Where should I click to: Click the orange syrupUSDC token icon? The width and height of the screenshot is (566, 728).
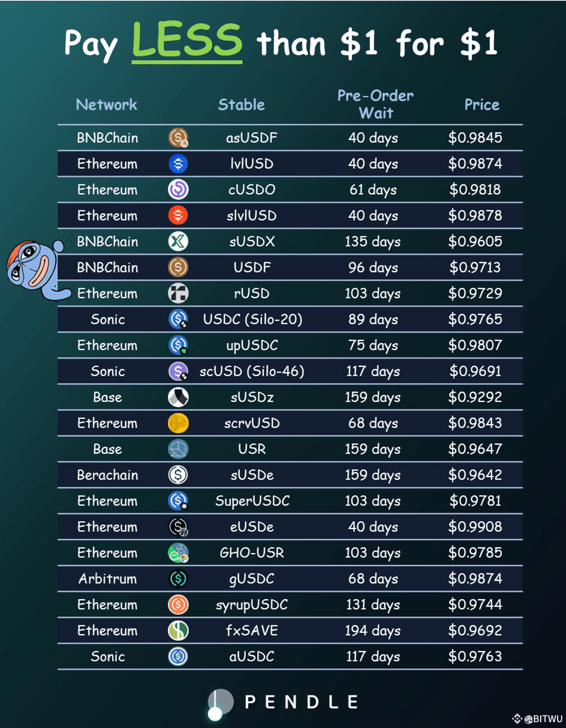178,605
